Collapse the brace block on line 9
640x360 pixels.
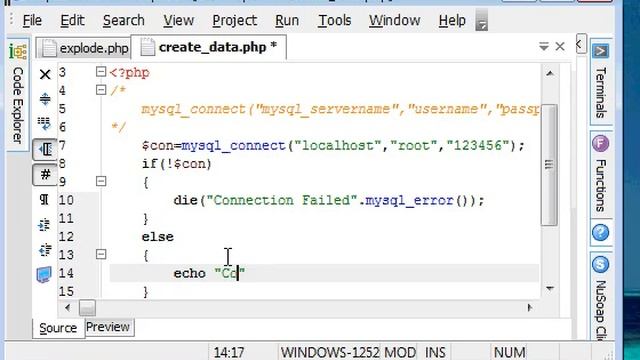(101, 181)
